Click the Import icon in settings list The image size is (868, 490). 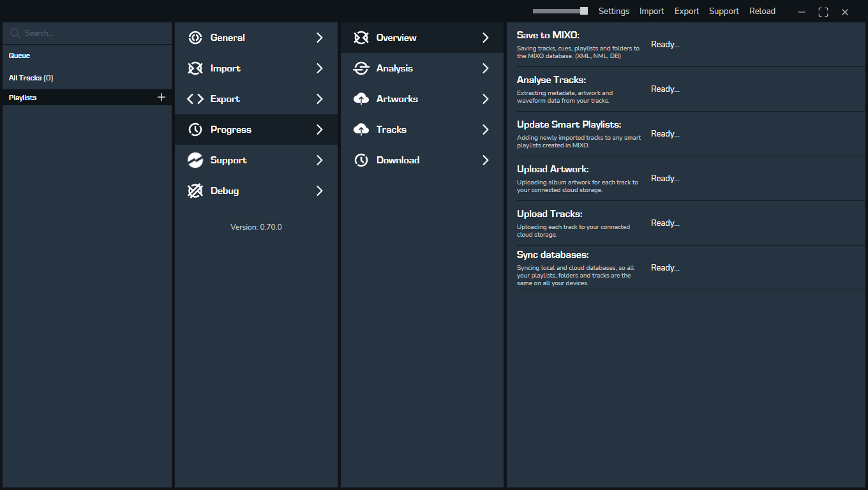(x=195, y=68)
